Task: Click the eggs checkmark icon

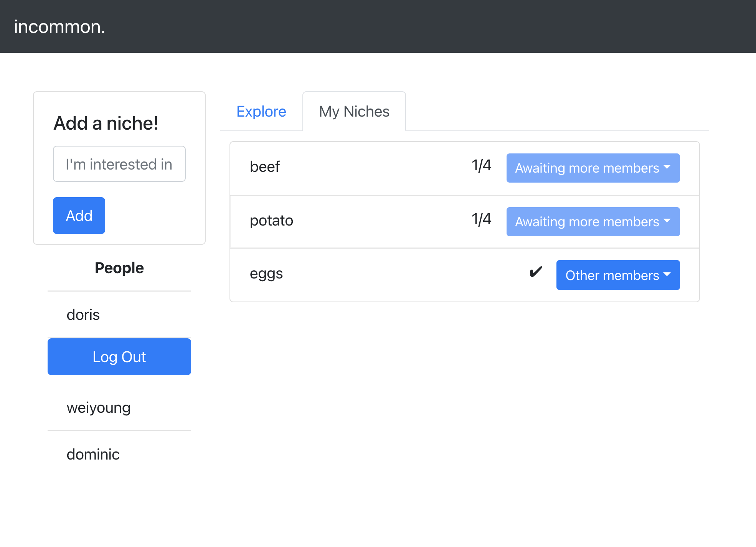Action: tap(535, 272)
